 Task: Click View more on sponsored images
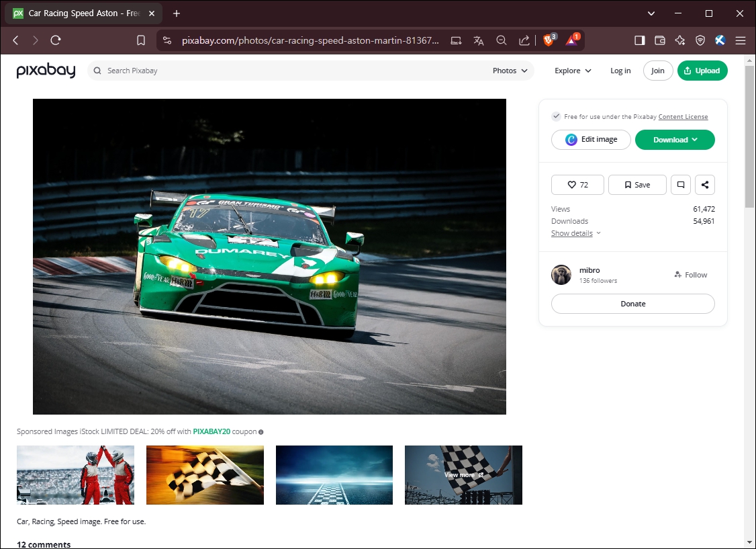[463, 474]
